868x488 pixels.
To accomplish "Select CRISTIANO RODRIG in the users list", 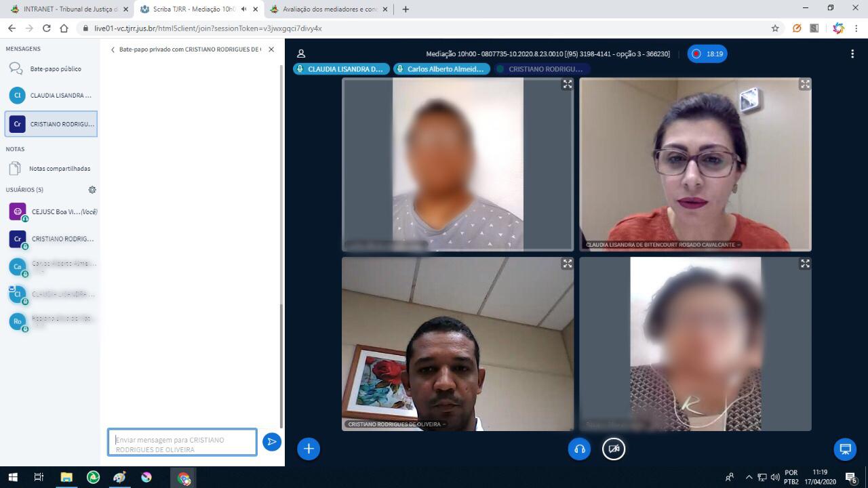I will tap(53, 239).
